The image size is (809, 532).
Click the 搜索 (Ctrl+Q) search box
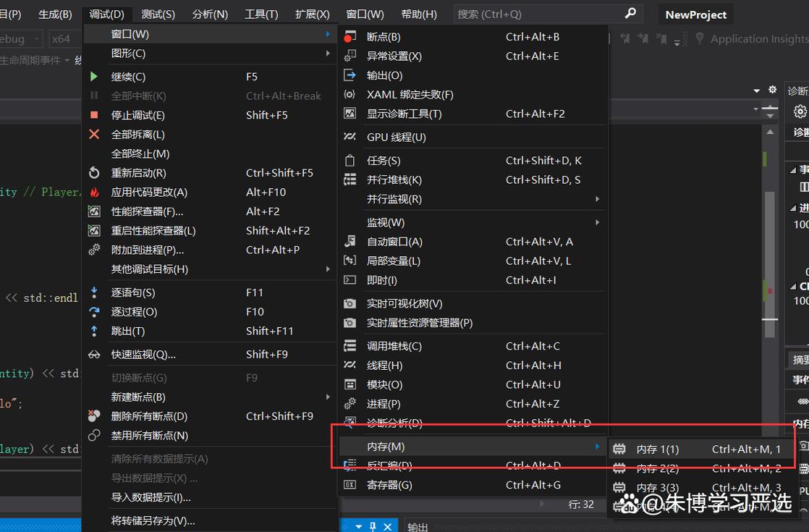coord(548,14)
